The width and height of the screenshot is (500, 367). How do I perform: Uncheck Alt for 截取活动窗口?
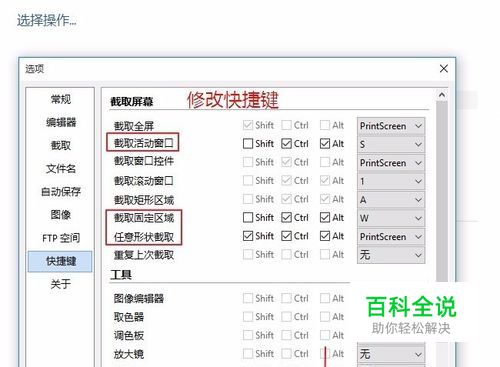pos(325,144)
